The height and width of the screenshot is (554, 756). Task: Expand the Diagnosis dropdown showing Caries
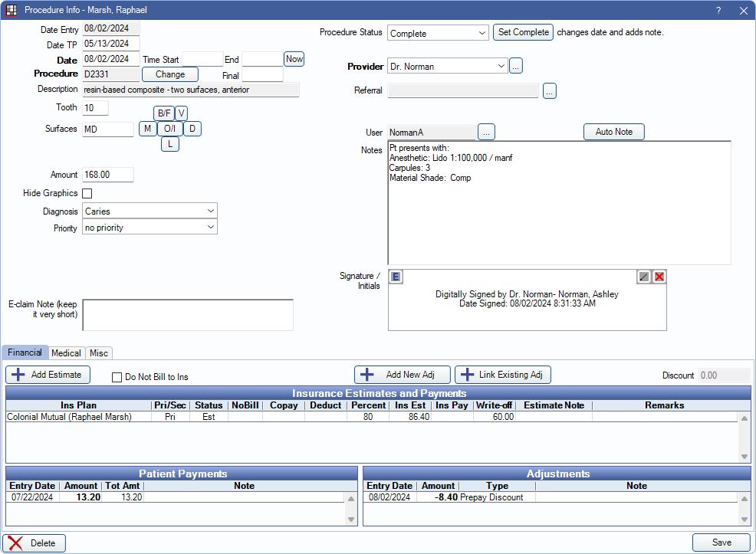150,211
